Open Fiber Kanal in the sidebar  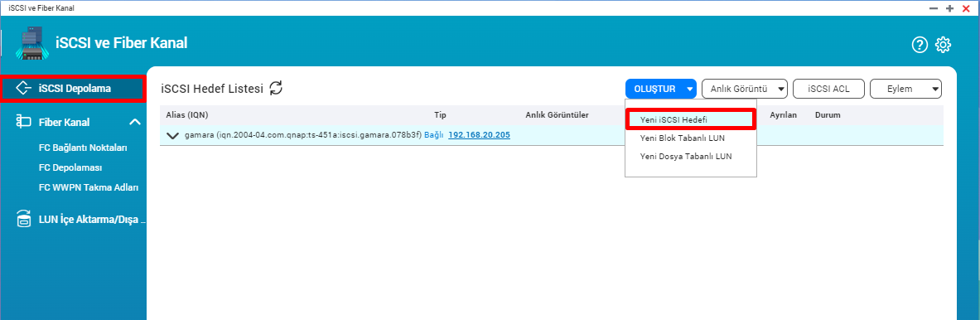(64, 122)
